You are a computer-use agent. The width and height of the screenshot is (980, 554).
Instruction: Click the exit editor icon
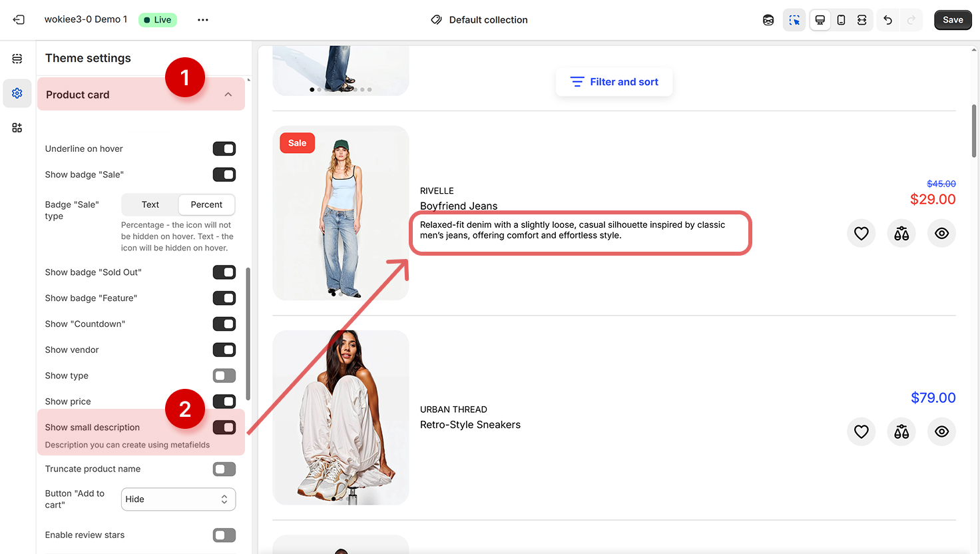[19, 20]
